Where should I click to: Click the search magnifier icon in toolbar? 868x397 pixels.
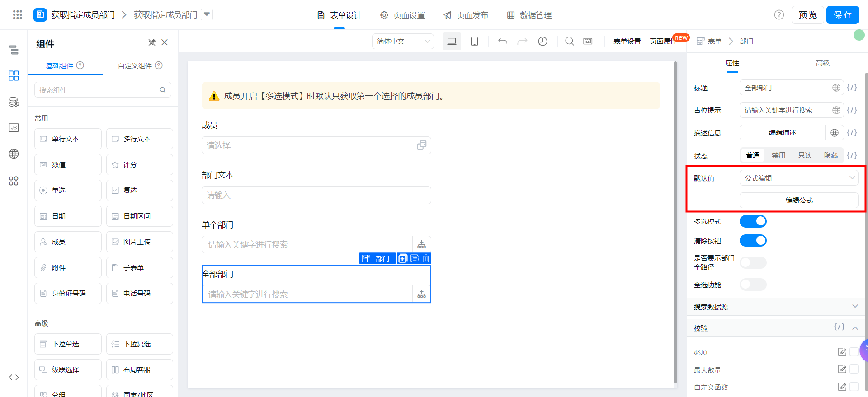pyautogui.click(x=570, y=41)
